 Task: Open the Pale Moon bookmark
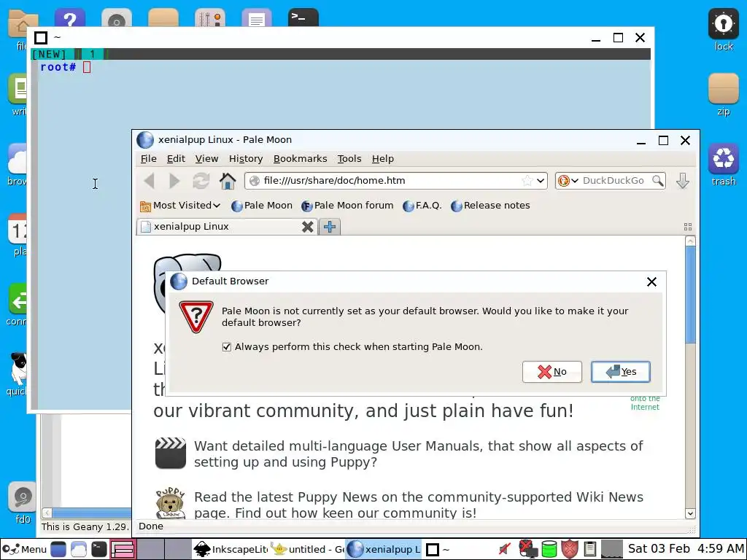pos(262,205)
